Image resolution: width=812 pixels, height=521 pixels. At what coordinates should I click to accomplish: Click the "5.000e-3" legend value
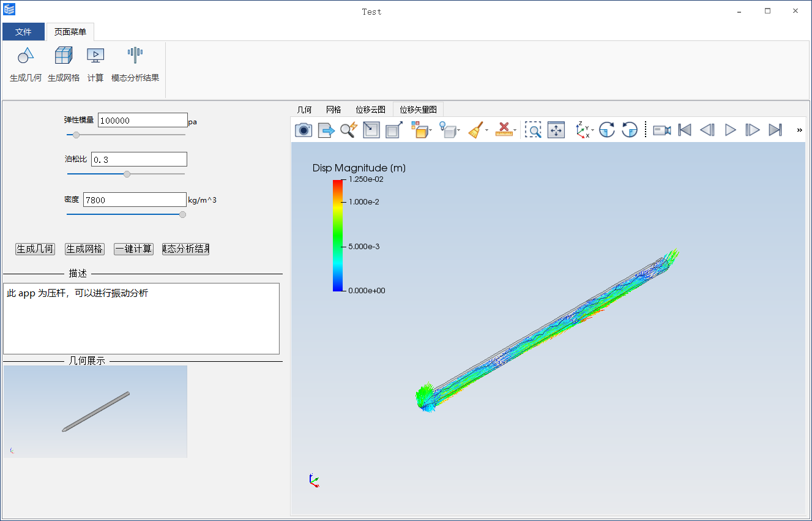tap(363, 247)
